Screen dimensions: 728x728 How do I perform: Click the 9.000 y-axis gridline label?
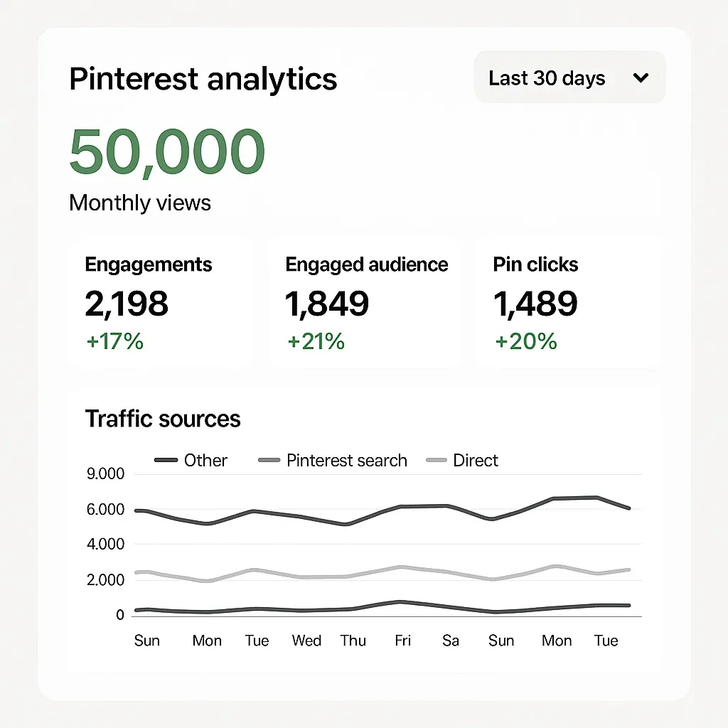[105, 474]
